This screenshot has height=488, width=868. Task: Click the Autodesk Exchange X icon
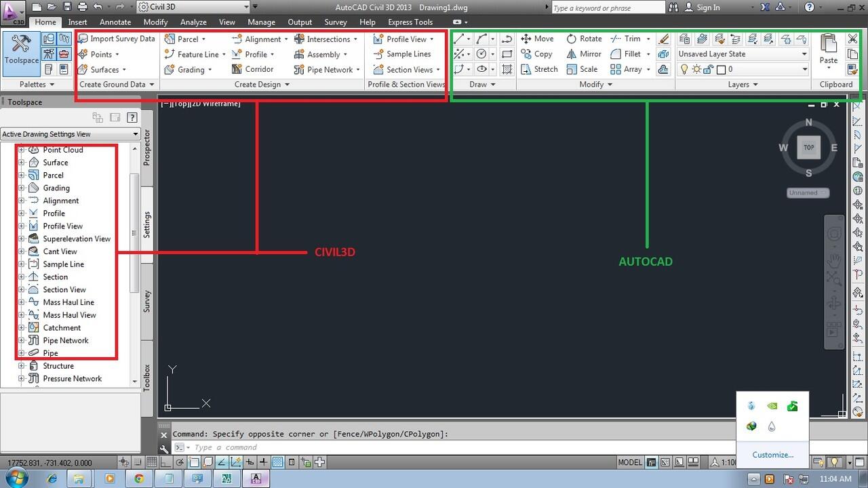coord(766,7)
